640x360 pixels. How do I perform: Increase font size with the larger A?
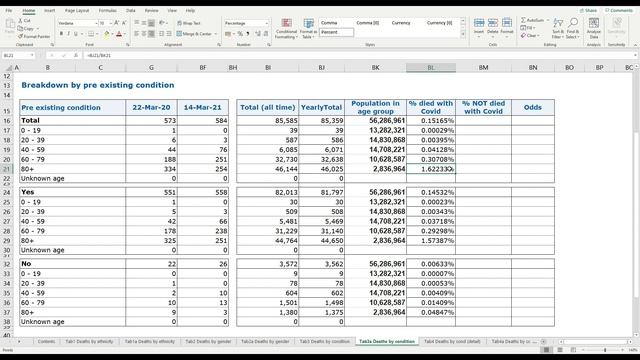pyautogui.click(x=117, y=23)
